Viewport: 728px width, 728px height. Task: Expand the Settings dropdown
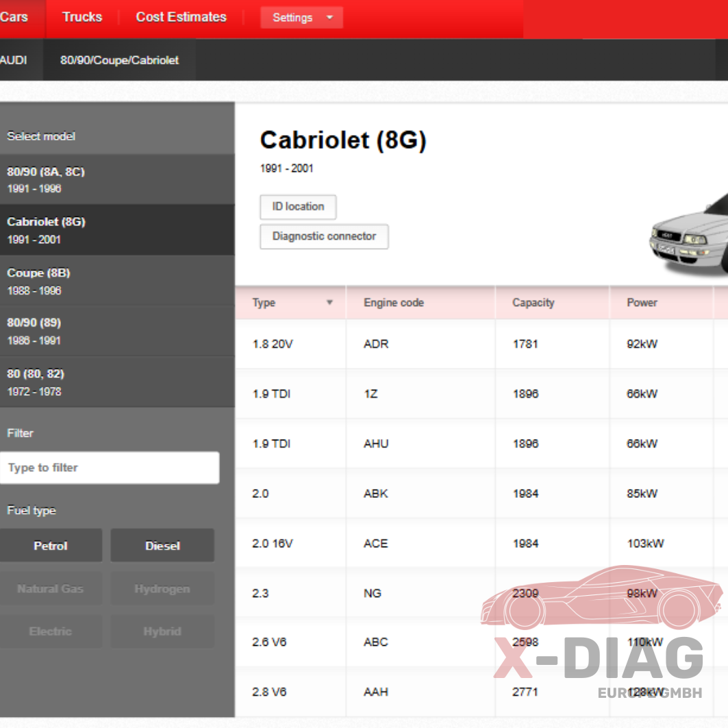302,18
